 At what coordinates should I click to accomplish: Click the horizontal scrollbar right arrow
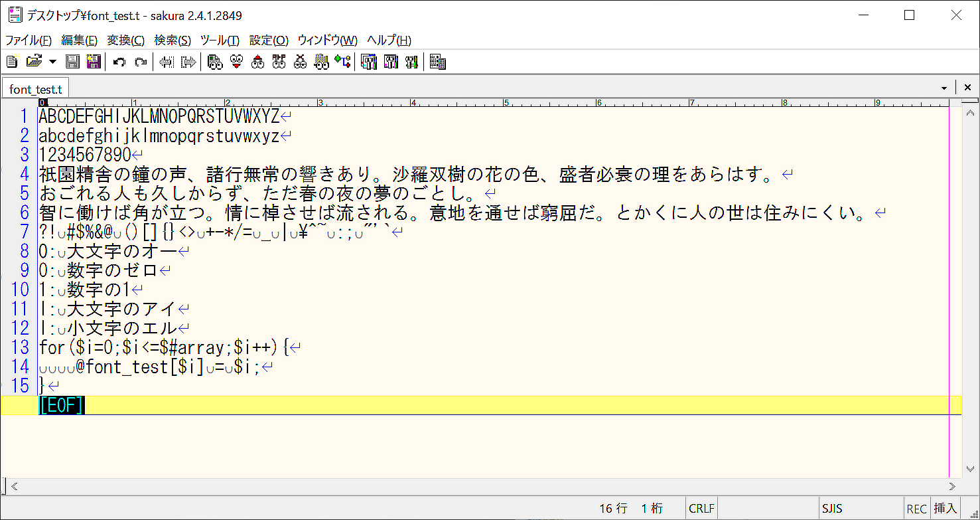tap(951, 487)
